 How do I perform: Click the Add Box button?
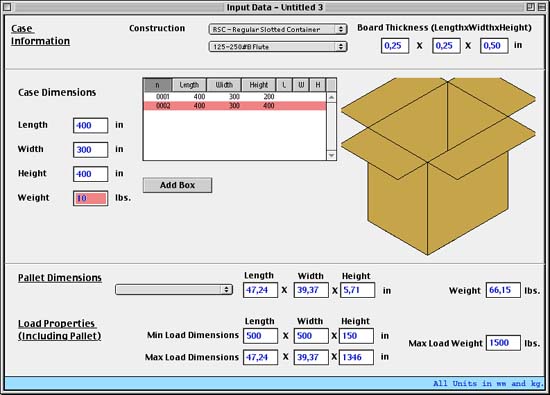pyautogui.click(x=177, y=185)
